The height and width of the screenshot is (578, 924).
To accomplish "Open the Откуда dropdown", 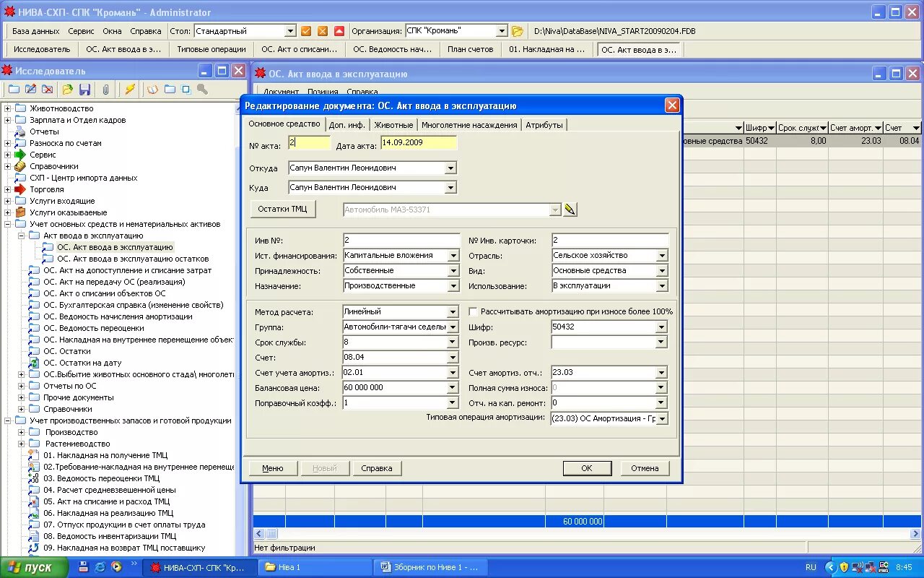I will (x=450, y=168).
